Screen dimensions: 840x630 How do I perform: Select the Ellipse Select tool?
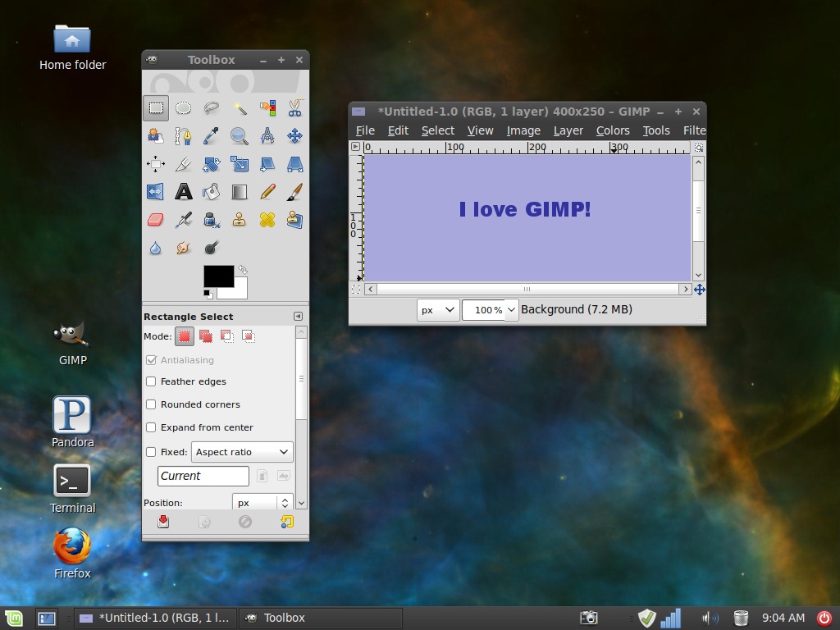point(184,108)
